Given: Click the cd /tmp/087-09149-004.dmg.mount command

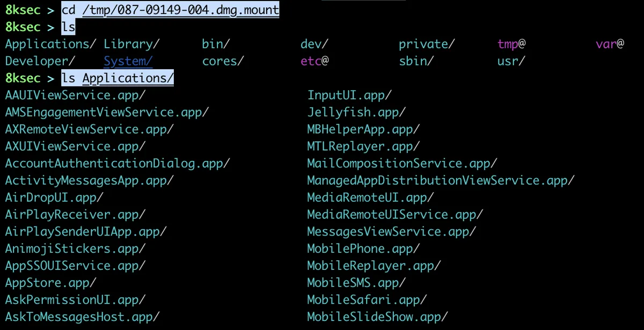Looking at the screenshot, I should (170, 10).
